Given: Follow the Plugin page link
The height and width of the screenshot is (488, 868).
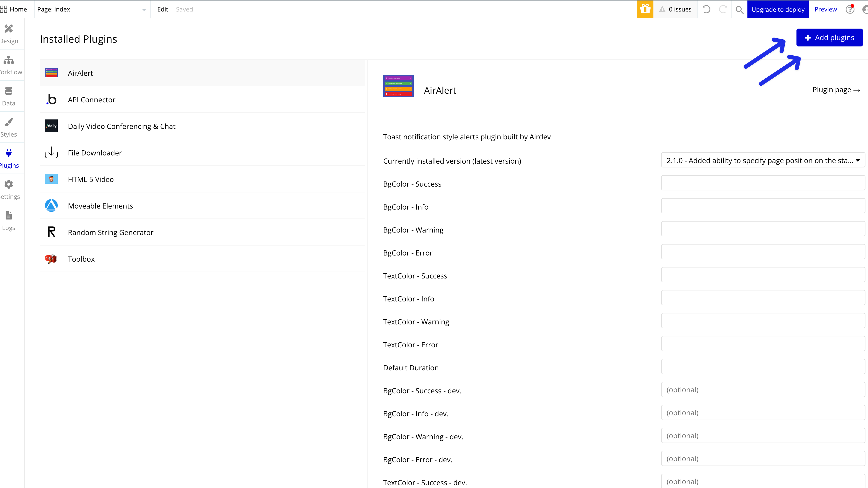Looking at the screenshot, I should click(836, 90).
